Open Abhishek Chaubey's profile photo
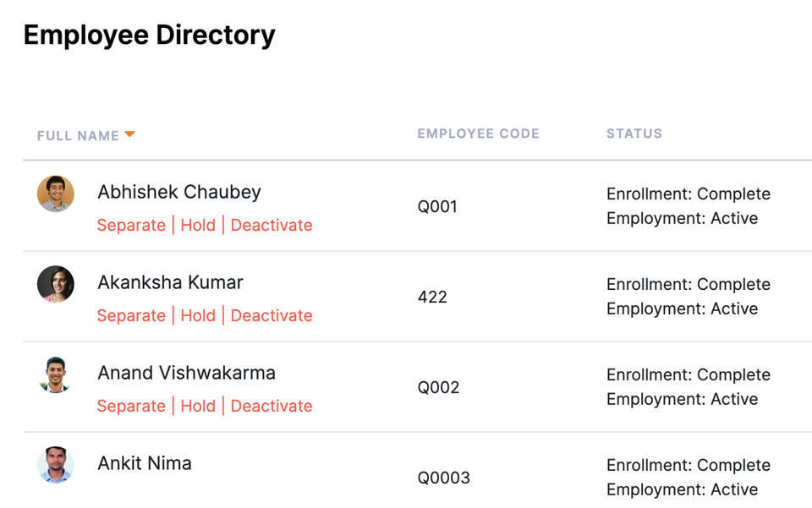Viewport: 812px width, 508px height. click(x=56, y=194)
